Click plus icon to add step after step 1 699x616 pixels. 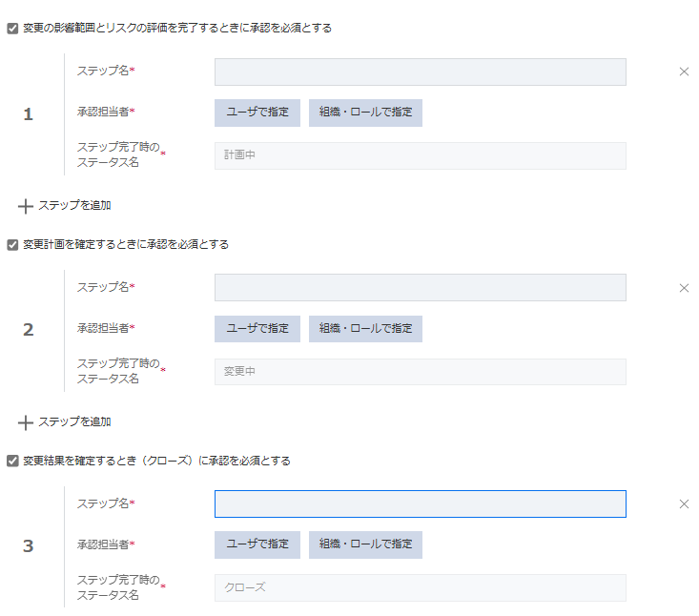(26, 205)
